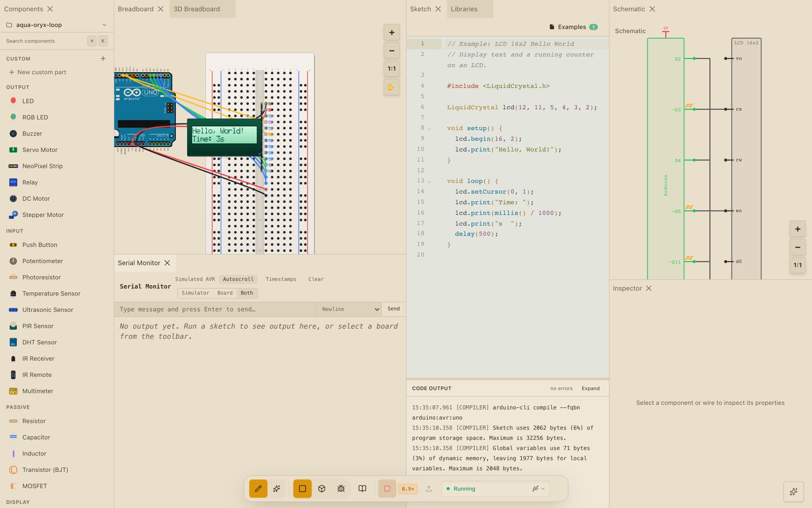812x508 pixels.
Task: Select the Servo Motor component
Action: click(x=57, y=150)
